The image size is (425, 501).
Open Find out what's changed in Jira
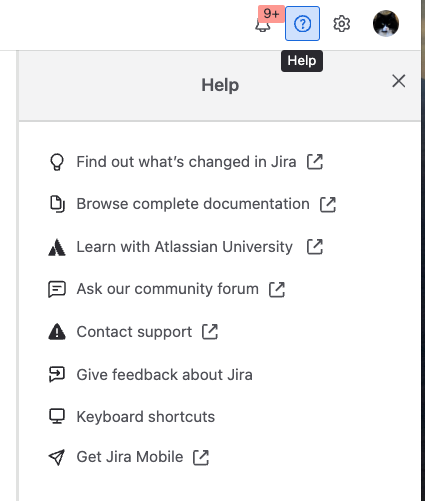tap(186, 162)
